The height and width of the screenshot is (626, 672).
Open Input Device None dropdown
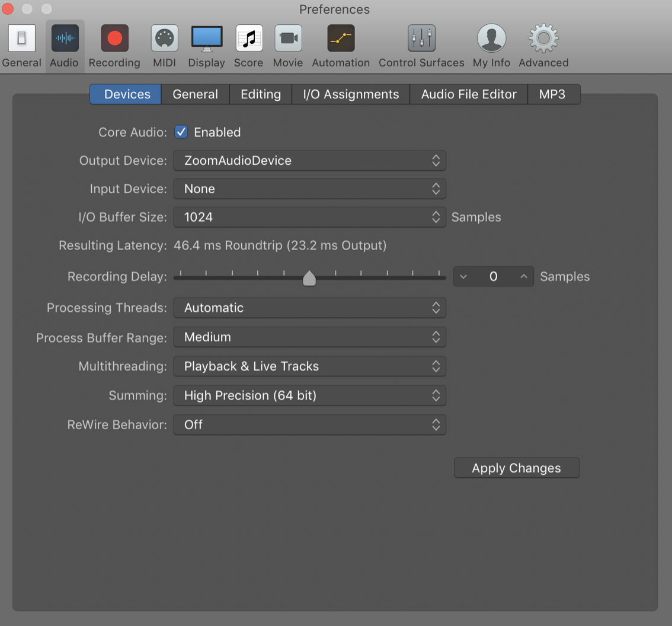[x=309, y=189]
